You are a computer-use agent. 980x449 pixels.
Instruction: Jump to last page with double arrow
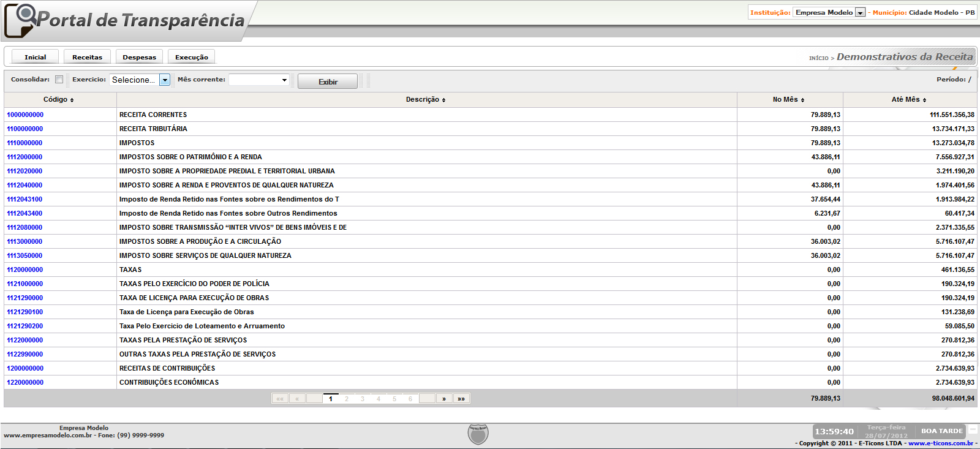pos(461,399)
